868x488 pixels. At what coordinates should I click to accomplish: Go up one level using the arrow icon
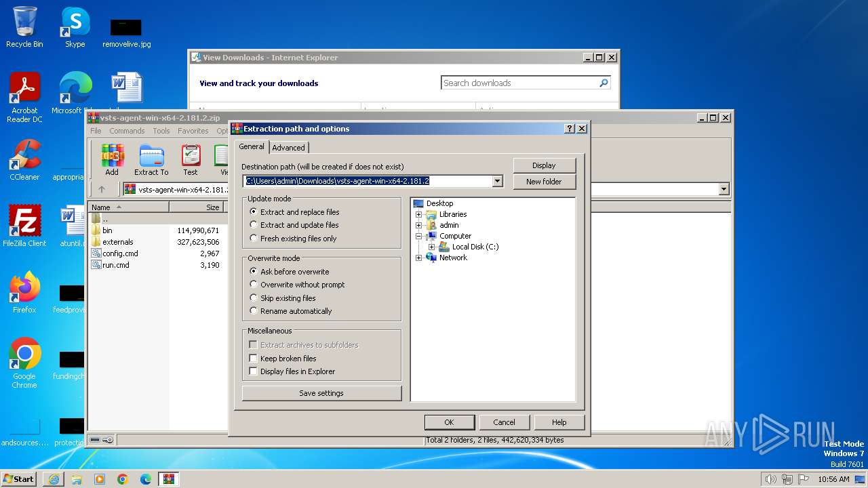click(x=102, y=190)
